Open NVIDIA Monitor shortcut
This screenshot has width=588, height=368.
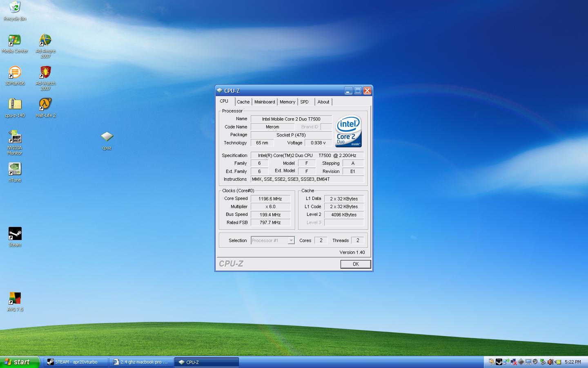[x=15, y=143]
